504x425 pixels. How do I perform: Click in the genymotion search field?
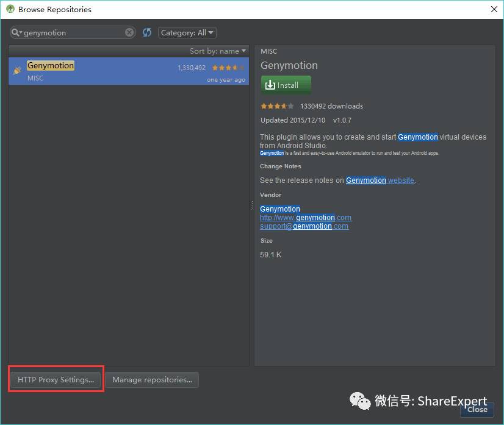point(74,33)
